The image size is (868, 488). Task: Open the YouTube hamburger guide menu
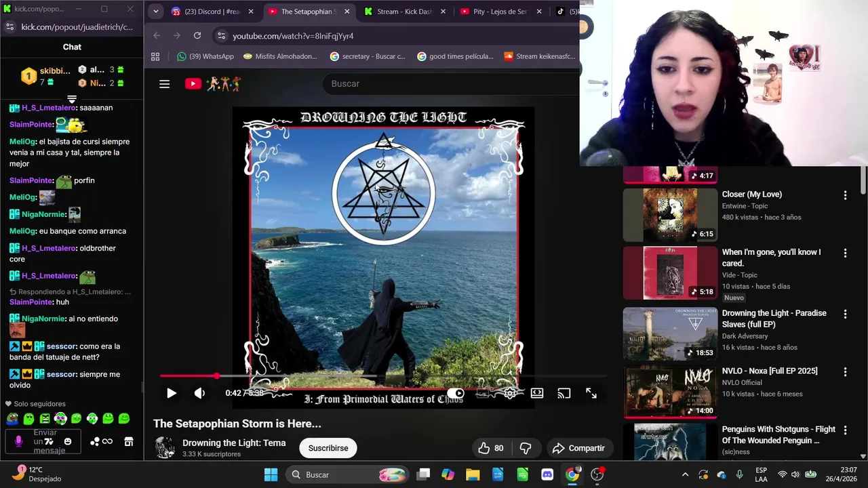coord(164,84)
